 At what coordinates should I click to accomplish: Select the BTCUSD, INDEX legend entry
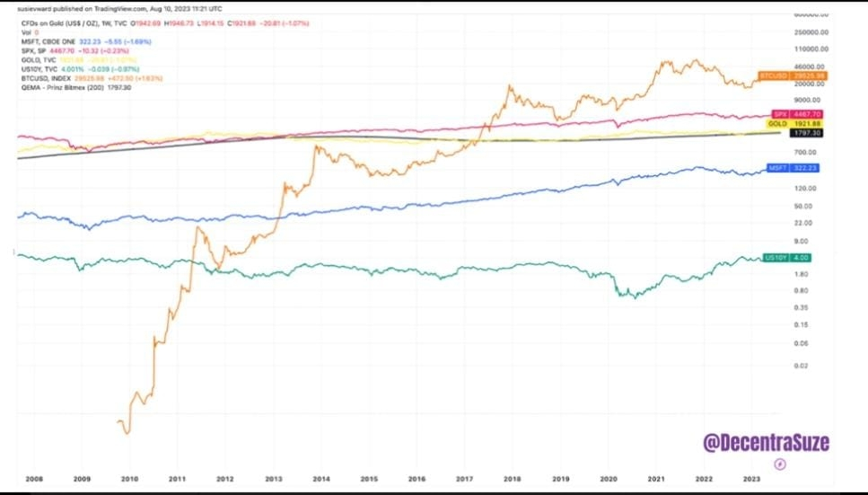(46, 79)
